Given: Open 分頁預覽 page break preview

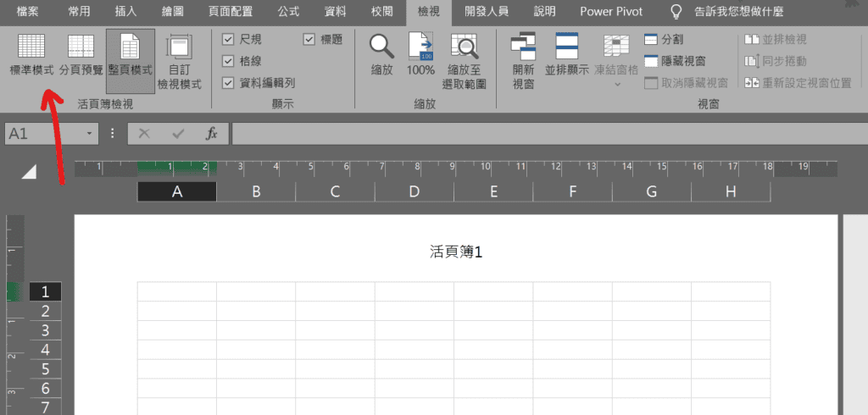Looking at the screenshot, I should point(81,54).
